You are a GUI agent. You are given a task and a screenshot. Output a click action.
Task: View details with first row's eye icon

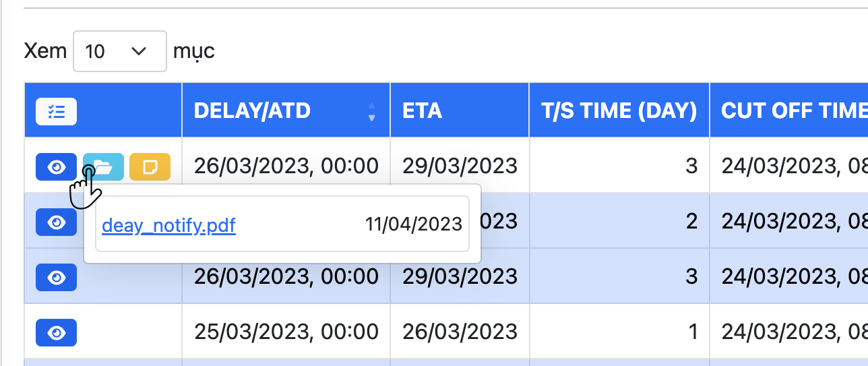(56, 166)
